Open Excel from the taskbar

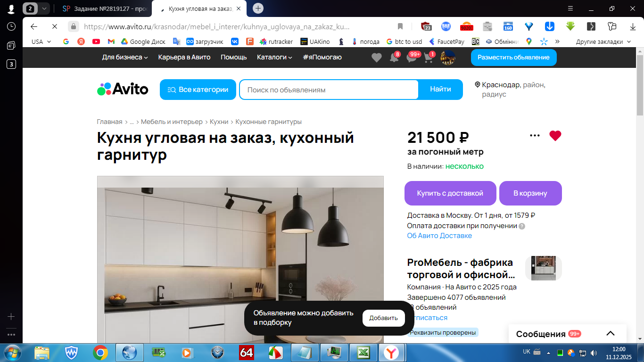(363, 353)
